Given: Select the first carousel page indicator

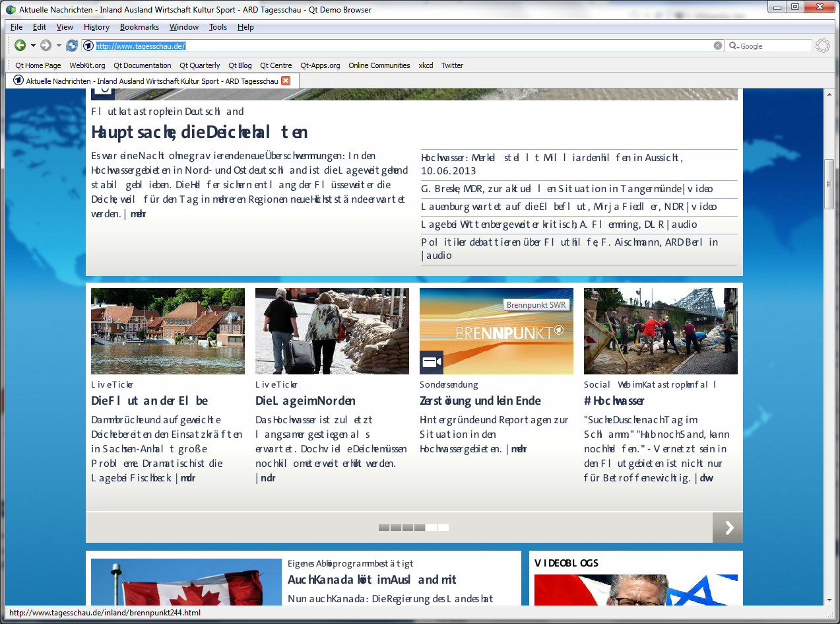Looking at the screenshot, I should pyautogui.click(x=384, y=528).
